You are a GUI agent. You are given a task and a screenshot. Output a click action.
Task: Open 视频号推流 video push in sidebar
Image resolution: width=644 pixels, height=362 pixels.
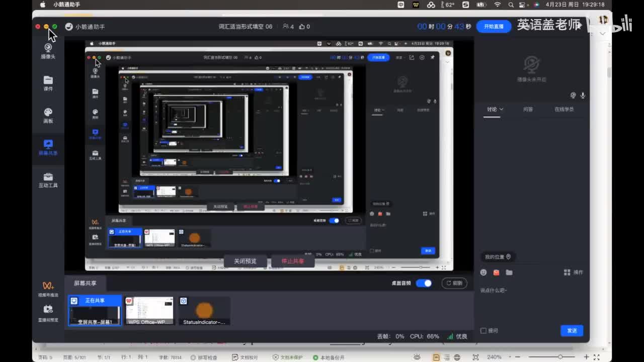point(48,289)
